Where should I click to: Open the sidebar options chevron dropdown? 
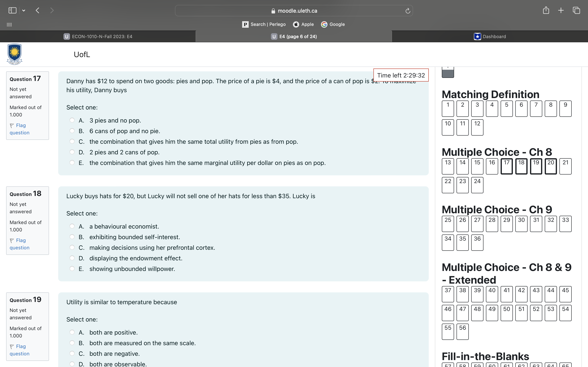point(23,10)
